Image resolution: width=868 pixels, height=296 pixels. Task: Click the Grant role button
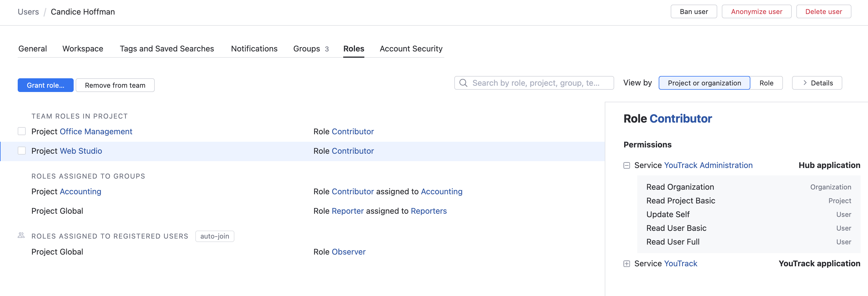point(45,85)
